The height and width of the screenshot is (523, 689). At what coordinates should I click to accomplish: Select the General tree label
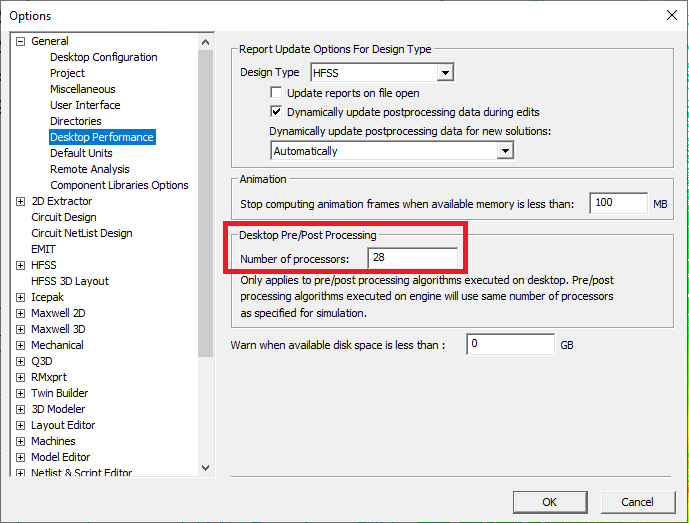coord(50,41)
